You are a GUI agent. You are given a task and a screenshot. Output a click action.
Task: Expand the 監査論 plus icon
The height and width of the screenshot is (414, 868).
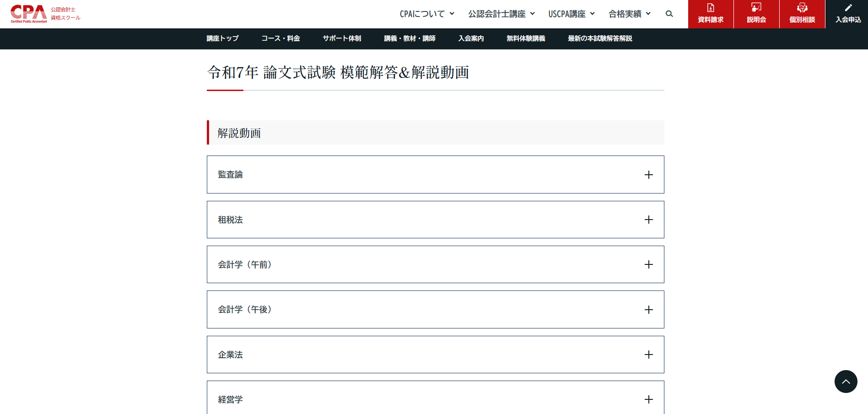(x=648, y=175)
